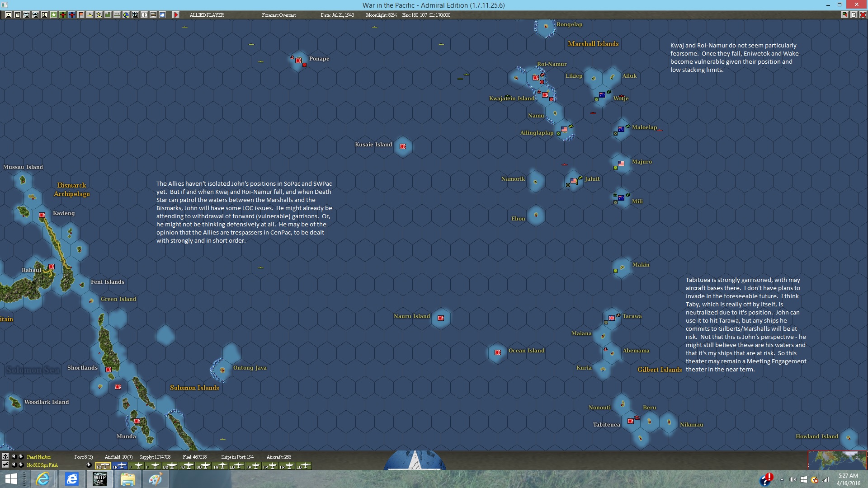Click the red play arrow to end turn

point(176,15)
